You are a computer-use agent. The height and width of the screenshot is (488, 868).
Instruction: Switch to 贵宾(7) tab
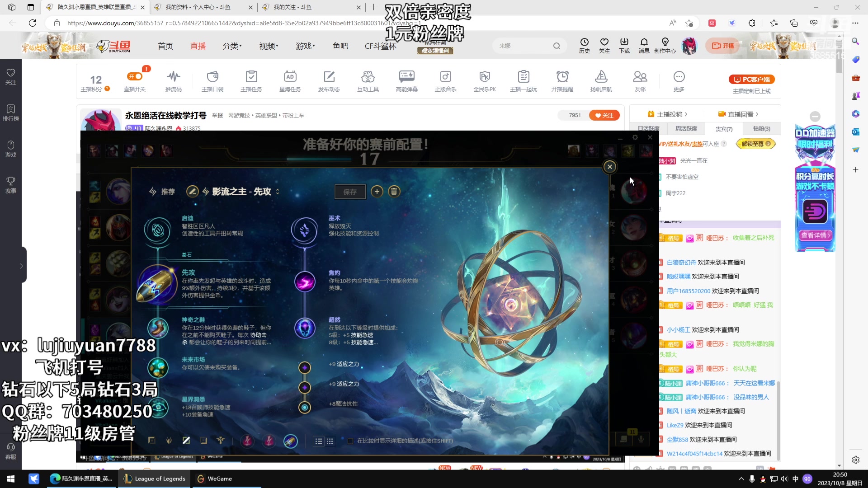(724, 129)
